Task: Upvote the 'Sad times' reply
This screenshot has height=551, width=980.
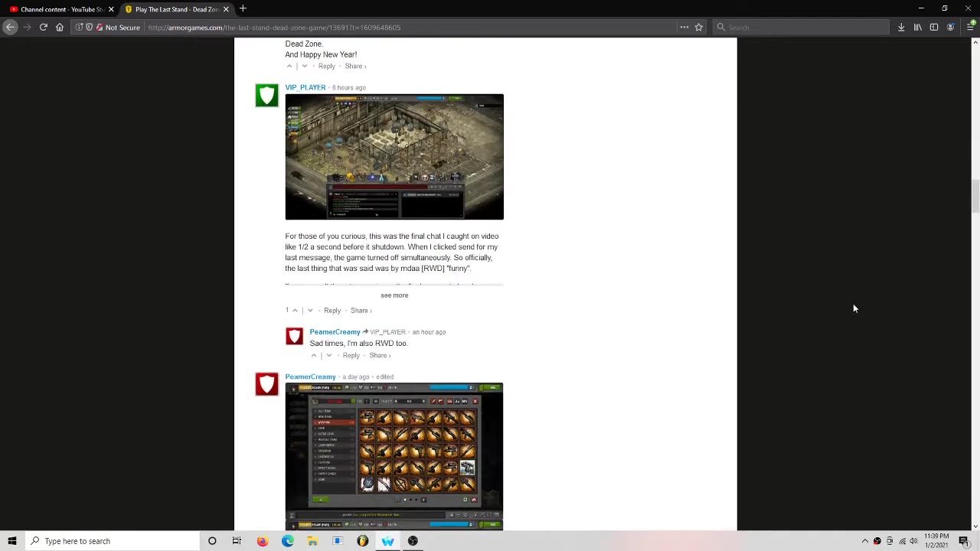Action: tap(314, 355)
